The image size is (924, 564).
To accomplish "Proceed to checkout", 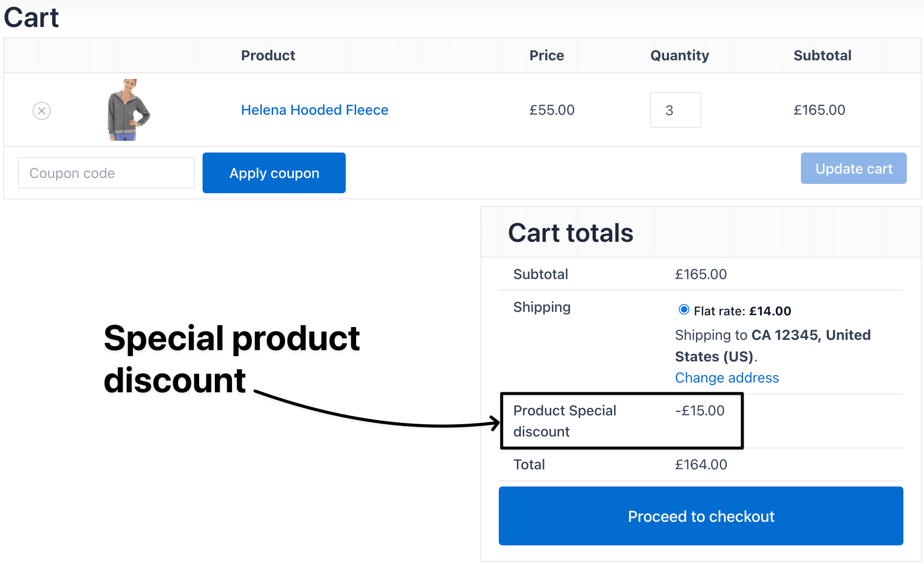I will tap(701, 516).
